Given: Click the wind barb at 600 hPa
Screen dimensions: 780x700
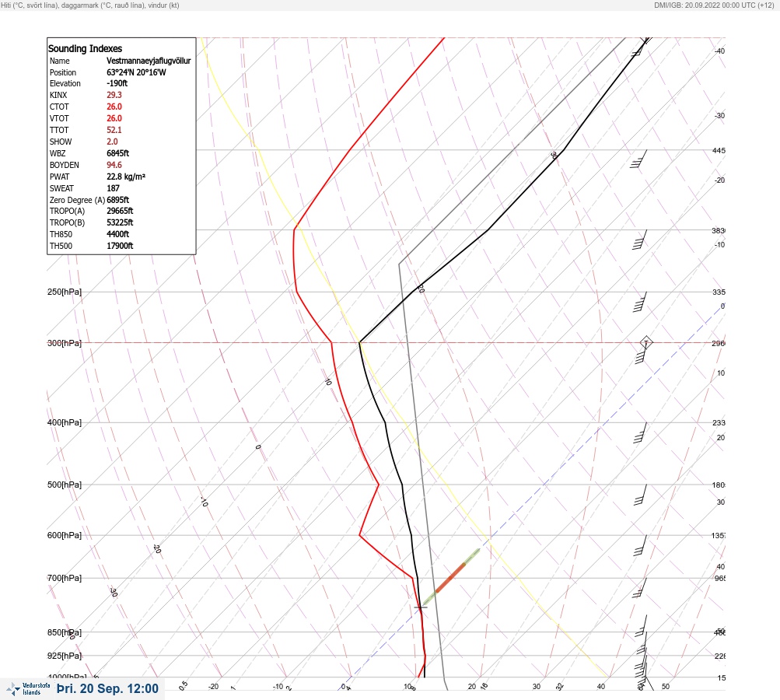Looking at the screenshot, I should [640, 546].
